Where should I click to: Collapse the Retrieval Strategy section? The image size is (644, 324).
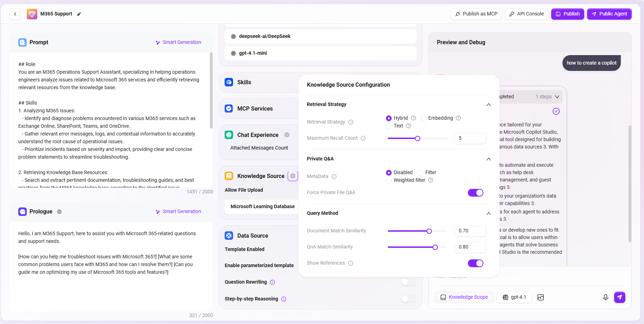pyautogui.click(x=488, y=105)
